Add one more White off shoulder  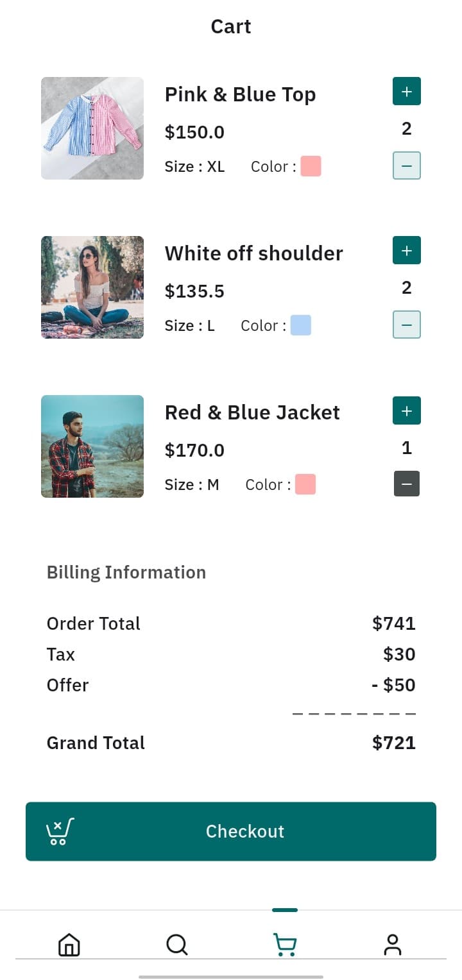click(x=406, y=250)
